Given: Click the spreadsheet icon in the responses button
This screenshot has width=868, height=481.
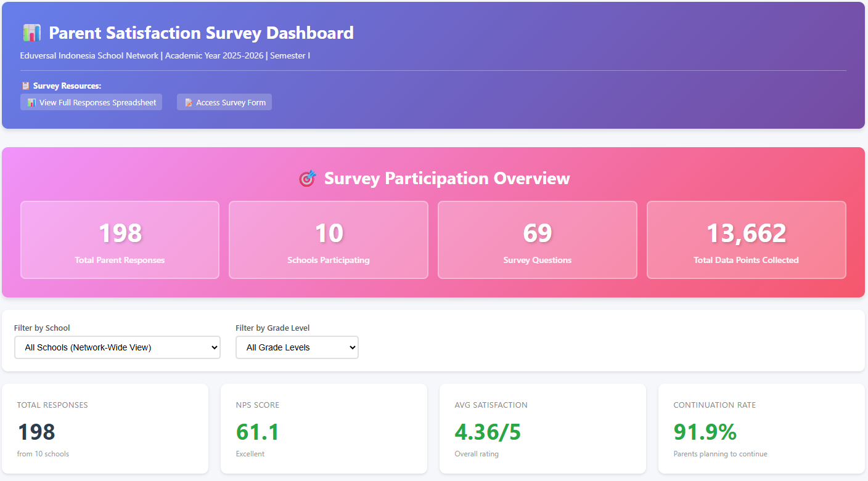Looking at the screenshot, I should 31,102.
